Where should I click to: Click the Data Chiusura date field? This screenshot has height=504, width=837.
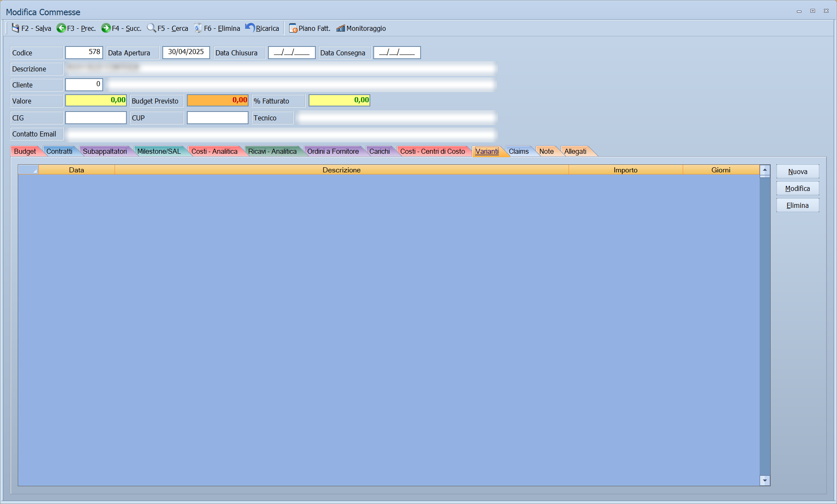pyautogui.click(x=292, y=52)
